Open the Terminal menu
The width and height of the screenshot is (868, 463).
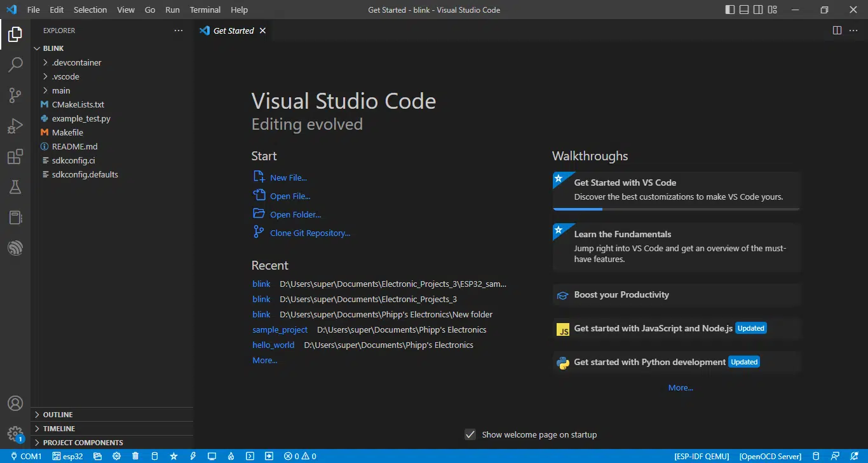tap(205, 10)
